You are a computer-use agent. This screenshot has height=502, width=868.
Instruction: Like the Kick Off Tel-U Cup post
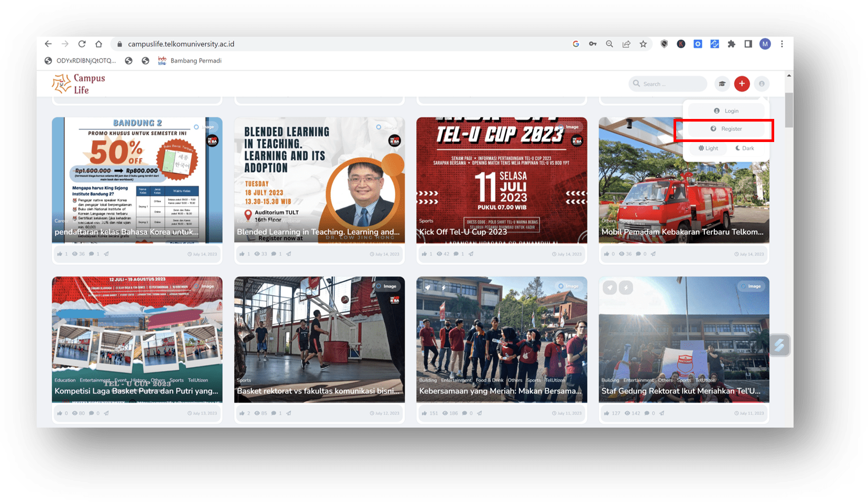pyautogui.click(x=425, y=254)
